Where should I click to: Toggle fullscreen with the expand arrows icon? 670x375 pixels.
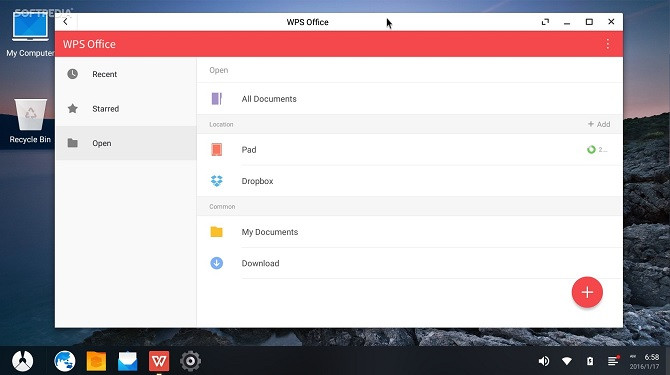545,22
